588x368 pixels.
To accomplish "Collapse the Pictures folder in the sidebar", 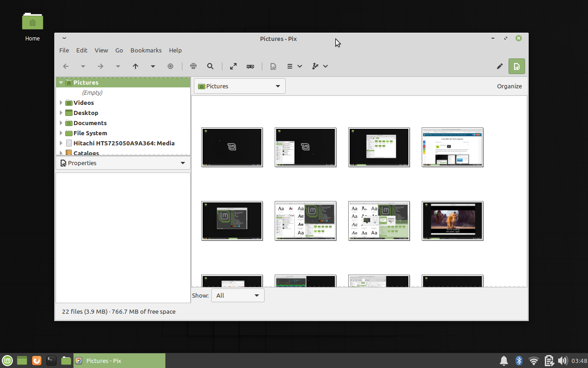I will click(x=61, y=82).
